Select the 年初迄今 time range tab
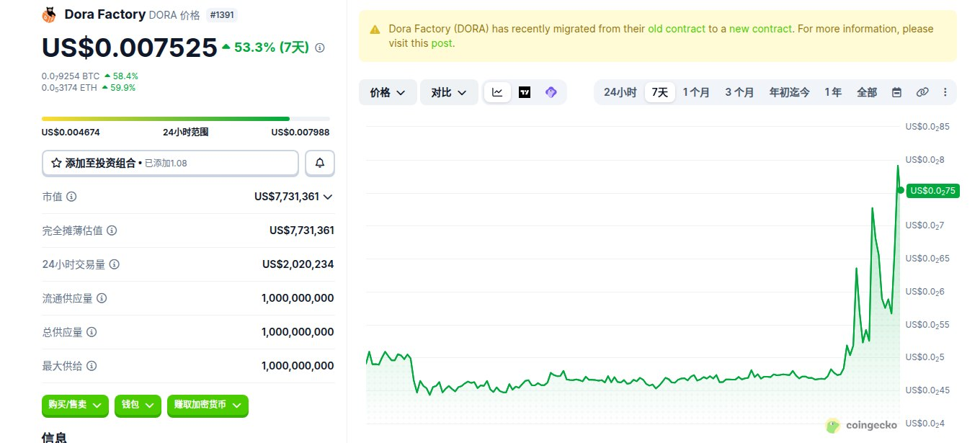980x443 pixels. coord(789,92)
